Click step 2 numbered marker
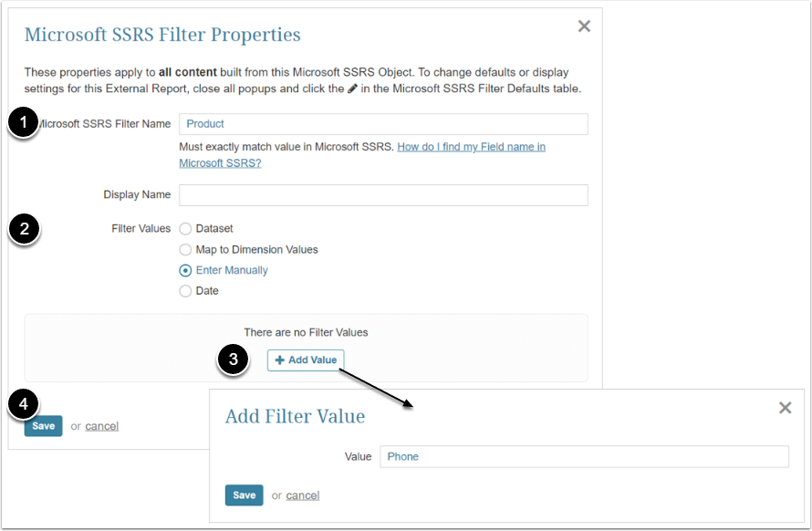This screenshot has width=812, height=531. coord(24,228)
